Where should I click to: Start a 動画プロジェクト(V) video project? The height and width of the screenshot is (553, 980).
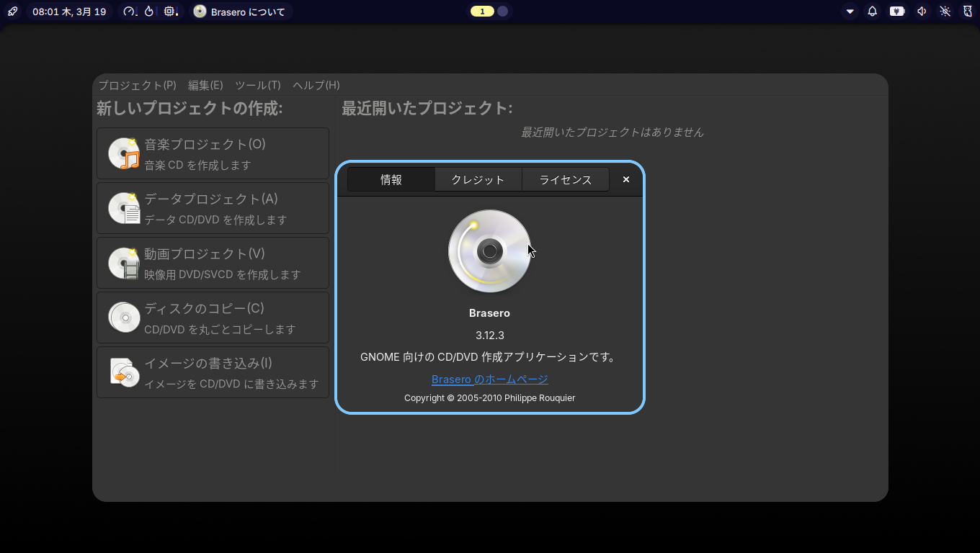click(x=213, y=263)
